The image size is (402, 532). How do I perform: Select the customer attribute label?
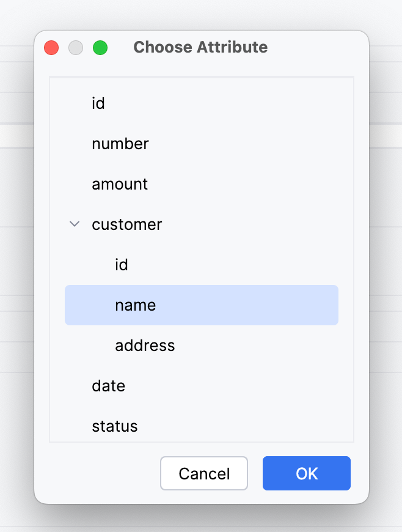[x=127, y=225]
